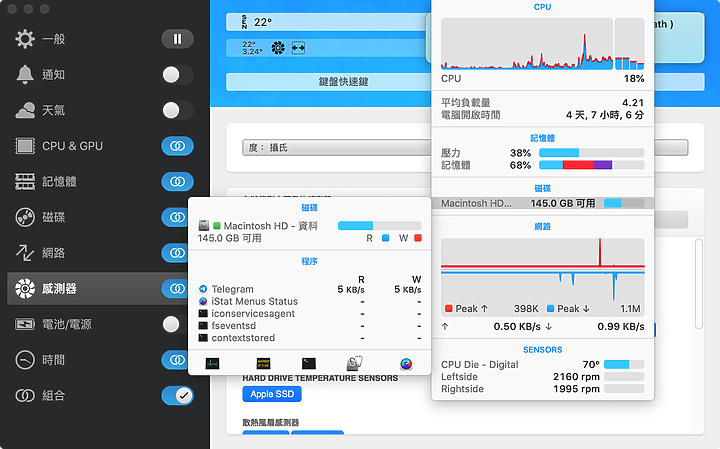The image size is (720, 449).
Task: Click the fan icon in the menubar preview
Action: click(x=278, y=48)
